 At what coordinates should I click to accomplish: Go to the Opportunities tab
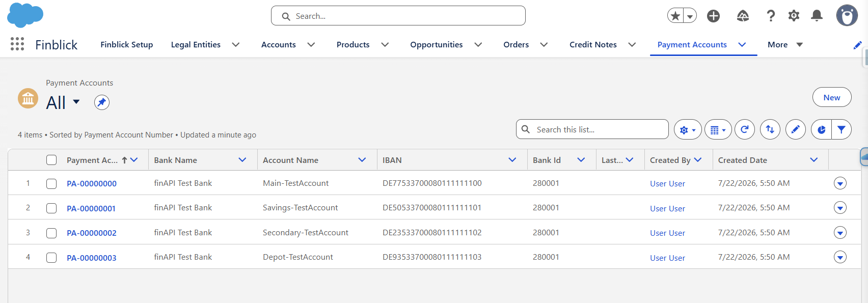437,45
